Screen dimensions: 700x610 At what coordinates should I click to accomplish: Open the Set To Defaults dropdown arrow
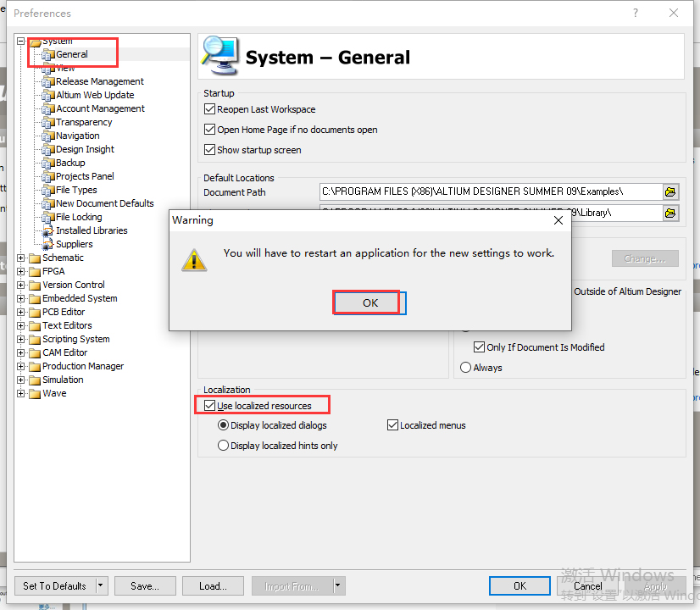101,585
